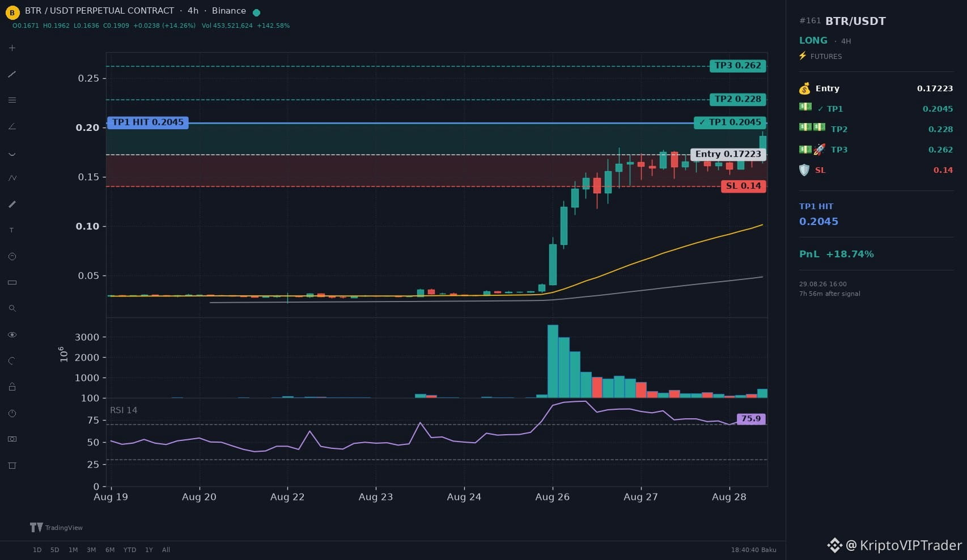Click the 18:40:40 Baku clock
Screen dimensions: 967x560
[x=753, y=550]
